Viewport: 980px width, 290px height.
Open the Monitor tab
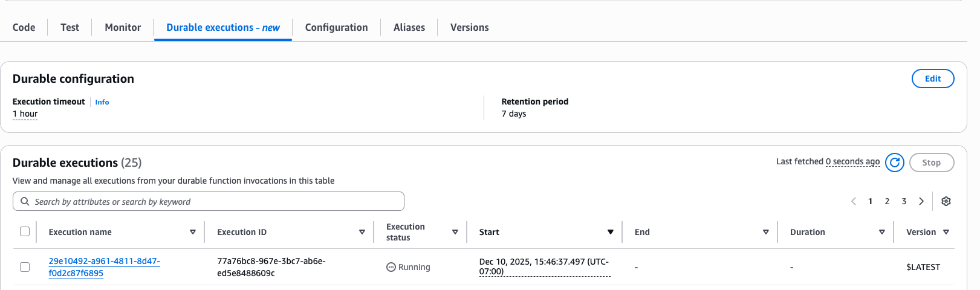pos(123,27)
